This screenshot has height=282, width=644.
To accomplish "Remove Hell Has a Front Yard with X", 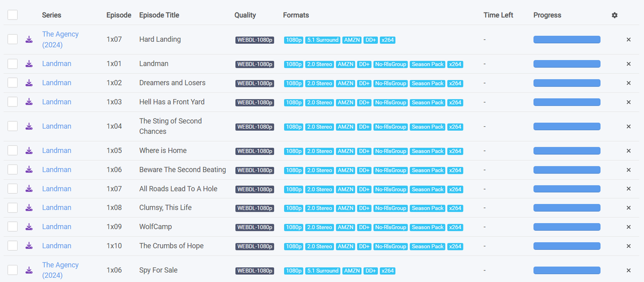I will [x=628, y=102].
